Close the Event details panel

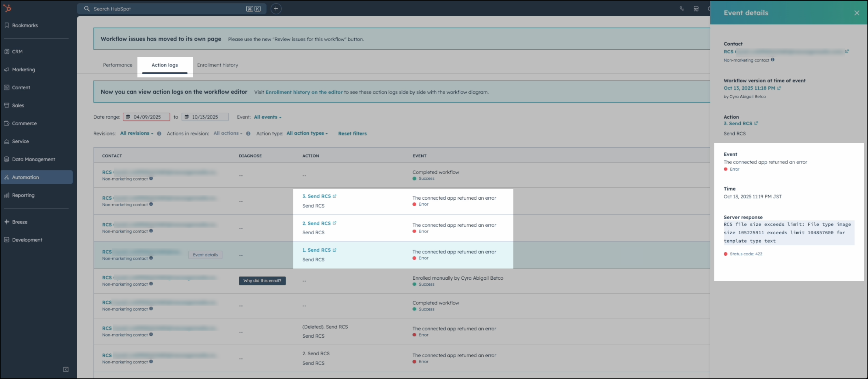(856, 13)
